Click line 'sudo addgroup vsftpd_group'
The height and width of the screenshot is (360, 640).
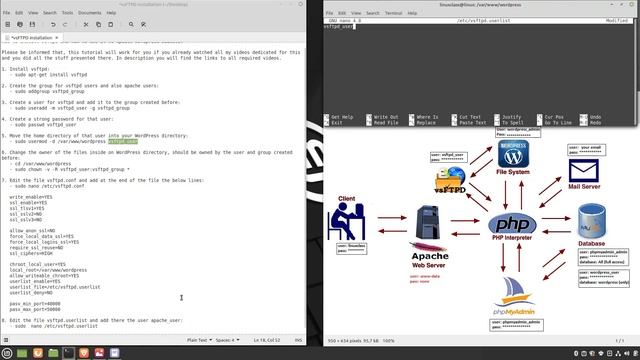coord(50,91)
